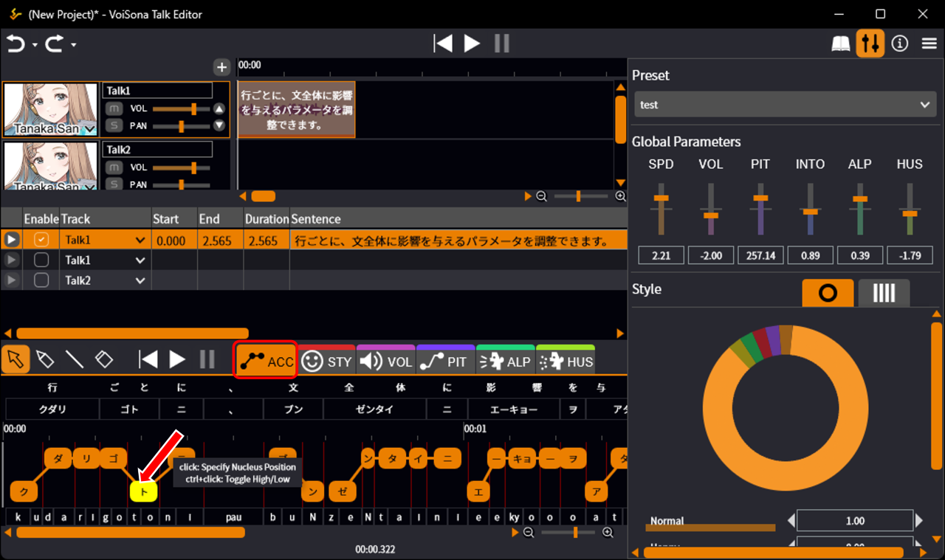
Task: Expand the Tanaka San voice selector on Talk1
Action: click(x=89, y=130)
